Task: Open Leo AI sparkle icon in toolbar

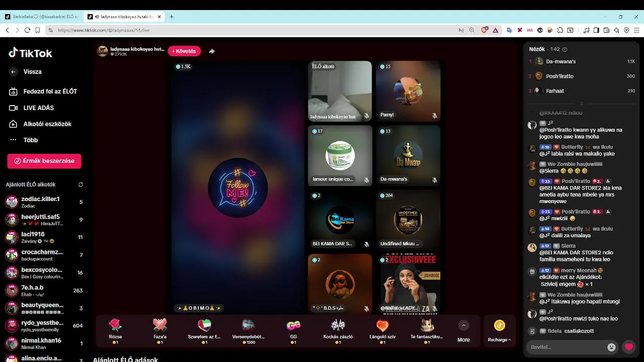Action: [616, 30]
